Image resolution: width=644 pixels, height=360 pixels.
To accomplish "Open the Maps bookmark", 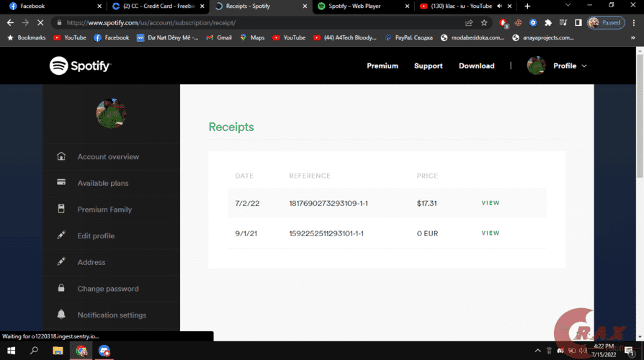I will (252, 37).
